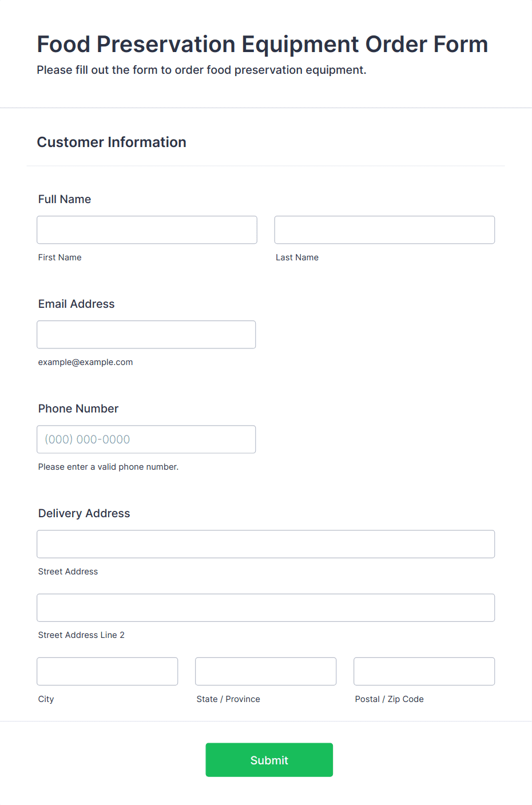
Task: Select the State / Province field
Action: coord(266,671)
